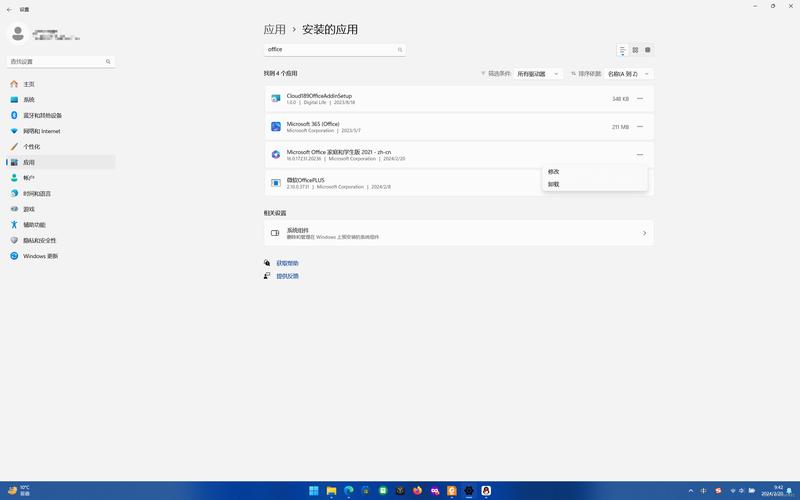
Task: Click the 中 input language indicator in tray
Action: (704, 491)
